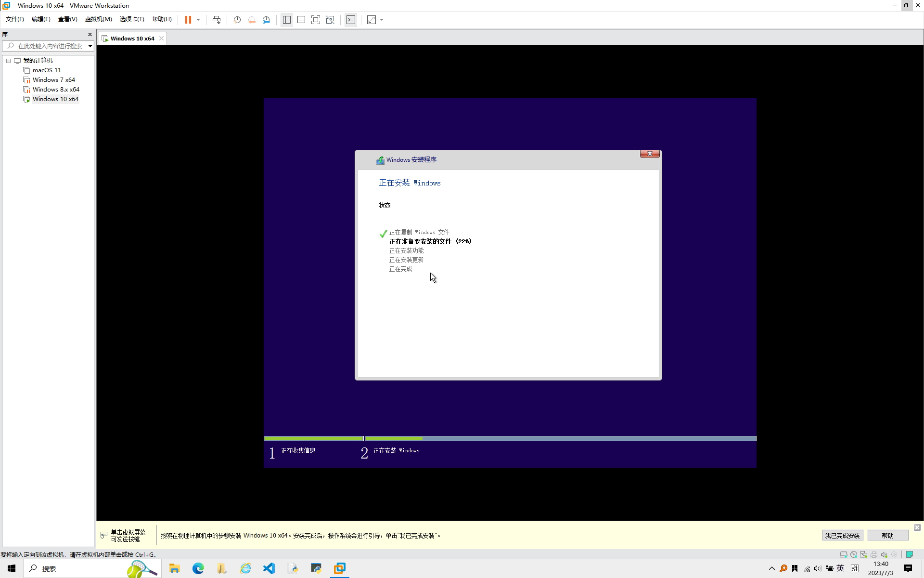Select the macOS 11 virtual machine

(47, 70)
